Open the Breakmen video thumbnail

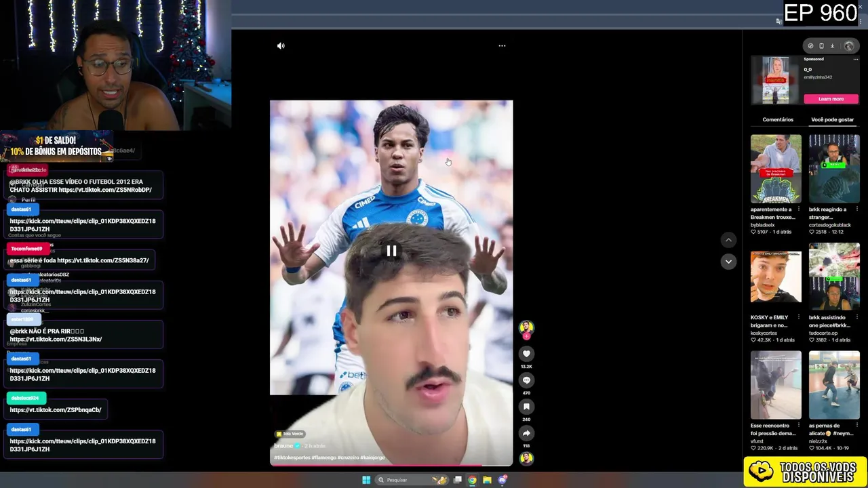tap(776, 169)
